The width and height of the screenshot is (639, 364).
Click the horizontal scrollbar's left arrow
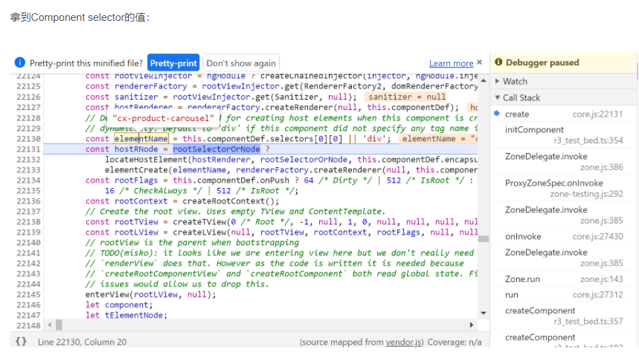pyautogui.click(x=49, y=325)
